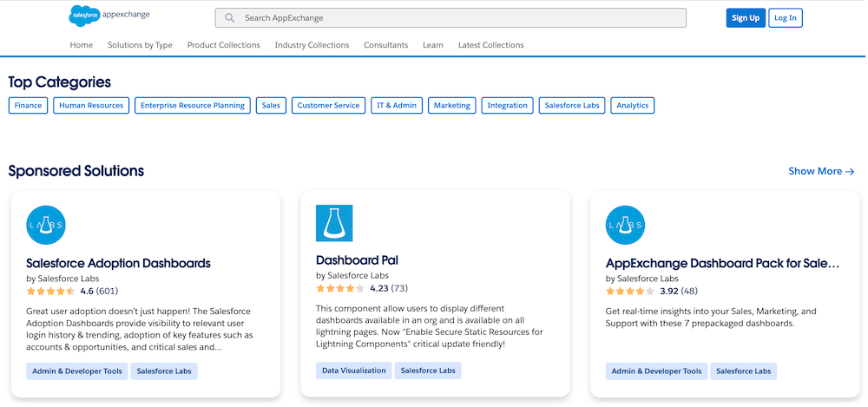
Task: Click Salesforce Labs tag on Adoption Dashboards card
Action: pos(164,371)
